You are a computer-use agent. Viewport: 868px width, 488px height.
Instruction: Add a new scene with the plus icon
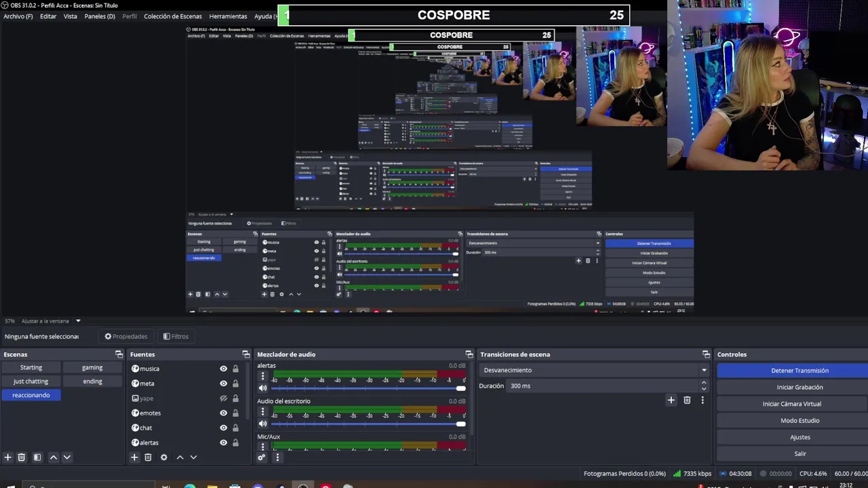pos(8,457)
